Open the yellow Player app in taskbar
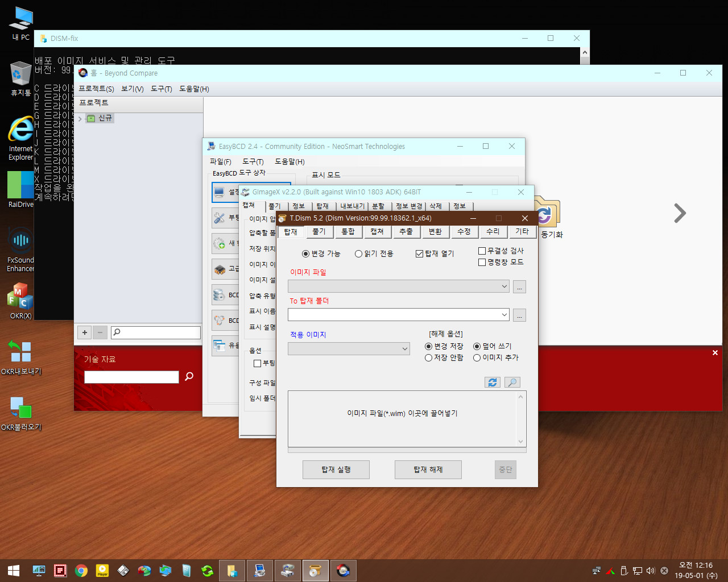Viewport: 728px width, 582px height. click(x=102, y=571)
